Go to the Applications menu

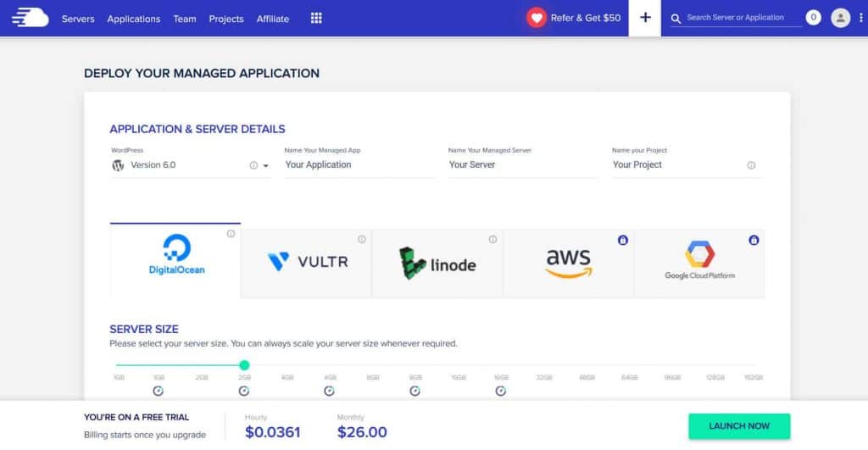pyautogui.click(x=133, y=19)
